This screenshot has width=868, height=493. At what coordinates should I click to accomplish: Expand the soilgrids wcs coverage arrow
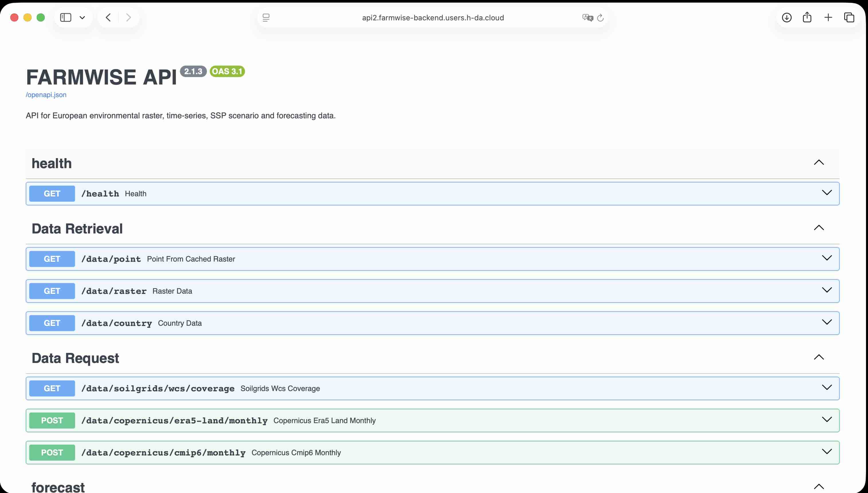(x=827, y=388)
